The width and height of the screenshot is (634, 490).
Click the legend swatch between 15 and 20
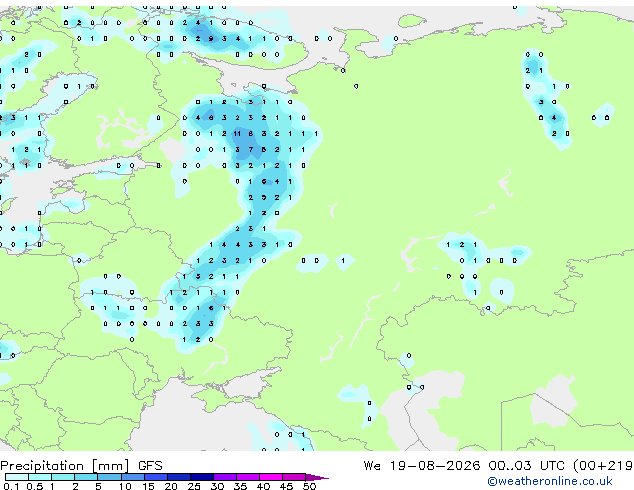pyautogui.click(x=156, y=477)
